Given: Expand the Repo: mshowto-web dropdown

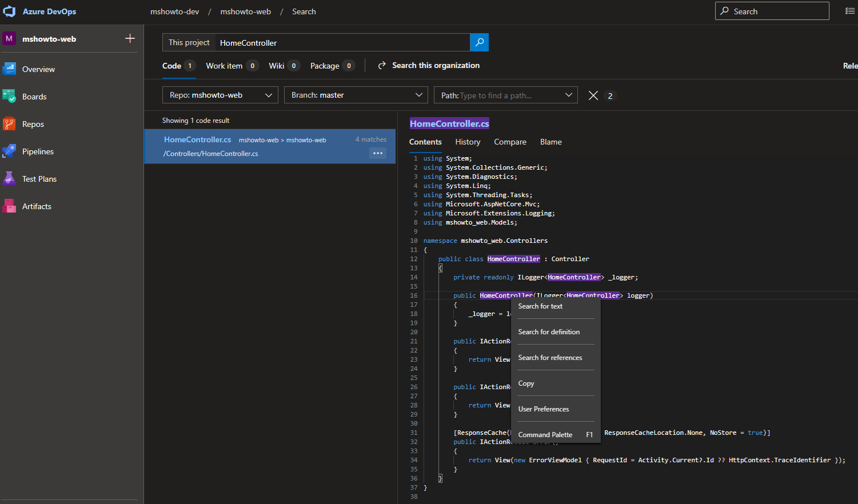Looking at the screenshot, I should [220, 95].
